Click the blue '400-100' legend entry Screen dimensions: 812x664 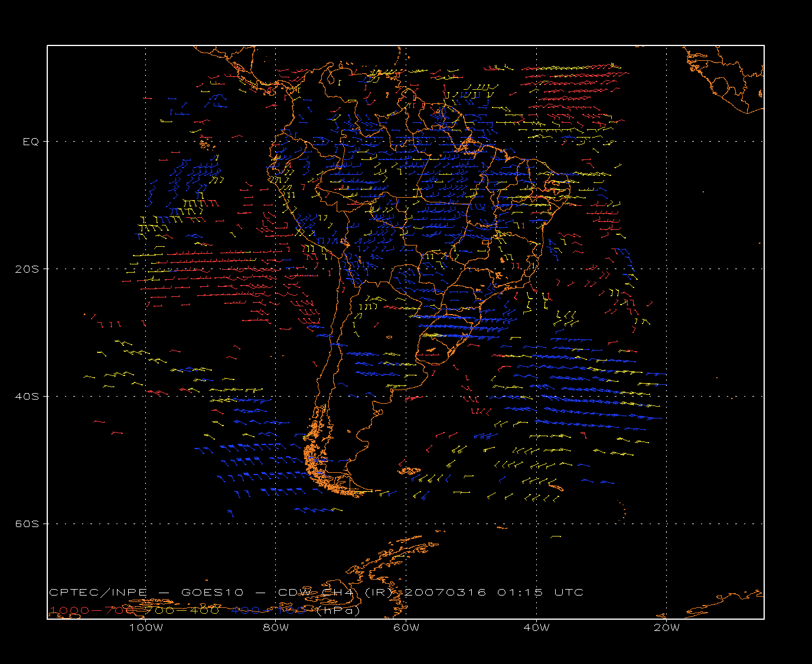268,610
